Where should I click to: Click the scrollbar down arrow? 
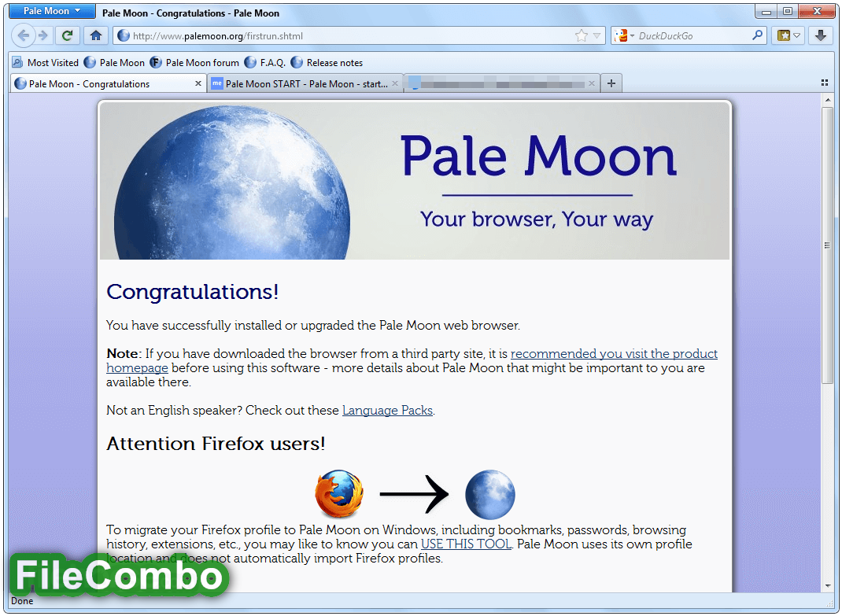coord(827,586)
